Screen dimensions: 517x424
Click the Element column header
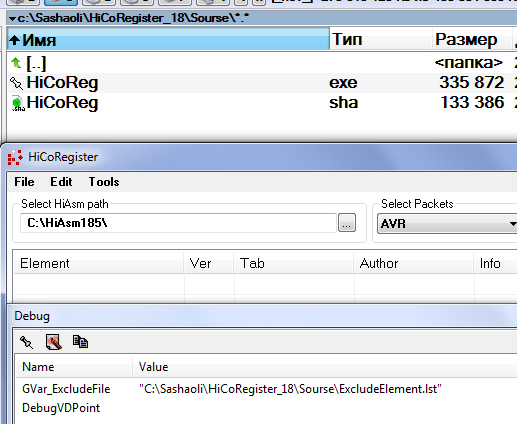tap(98, 263)
